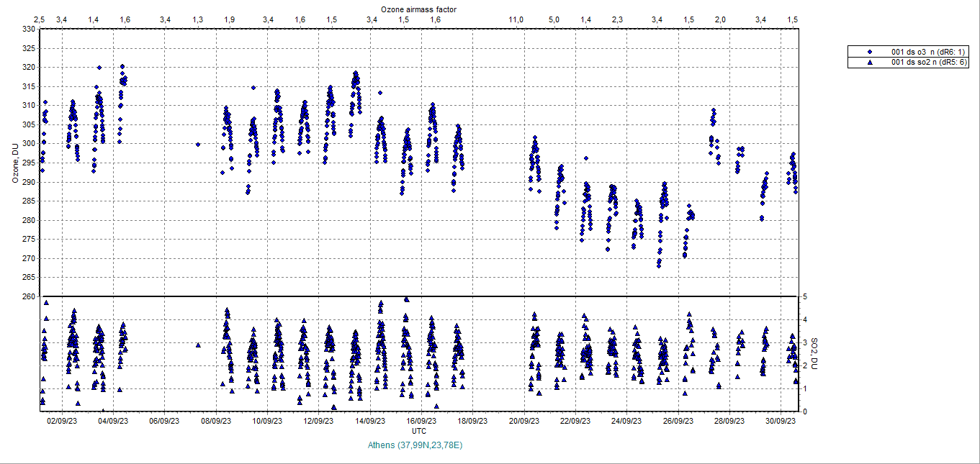Click the "Ozone, DU" left axis label
Screen dimensions: 980x464
[14, 163]
